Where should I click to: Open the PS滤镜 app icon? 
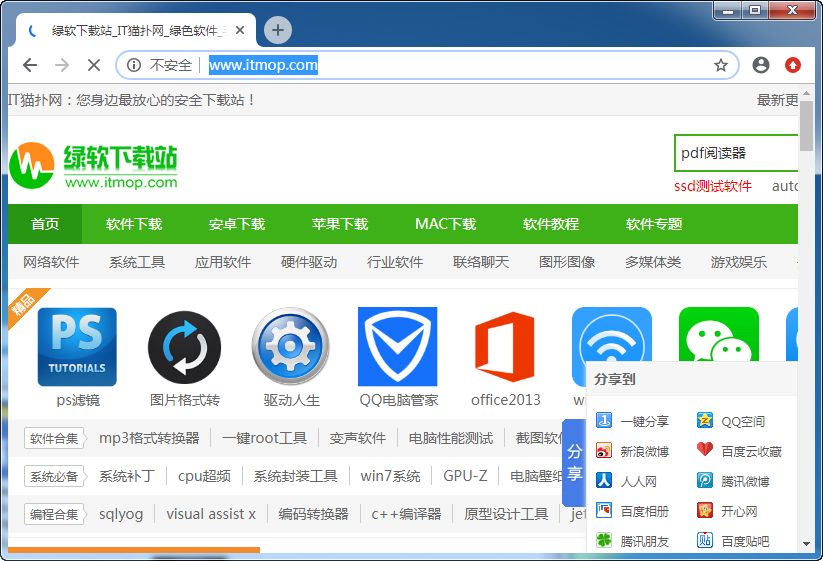click(x=77, y=347)
